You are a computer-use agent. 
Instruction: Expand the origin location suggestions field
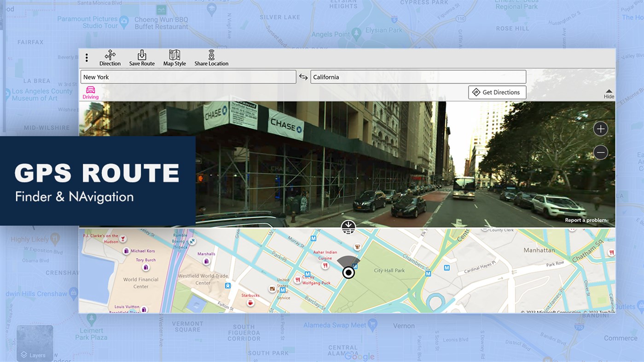pyautogui.click(x=188, y=77)
